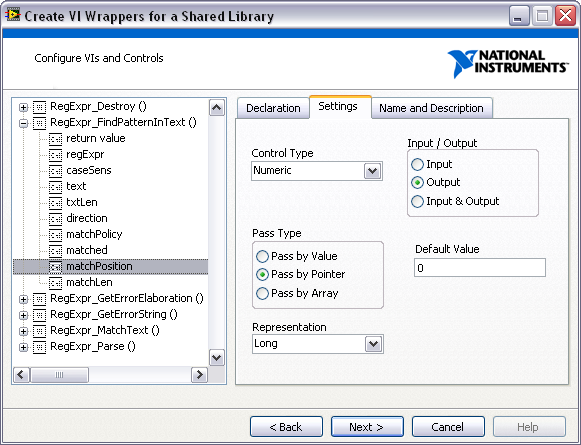Viewport: 581px width, 445px height.
Task: Click the caseSens parameter icon
Action: click(56, 171)
